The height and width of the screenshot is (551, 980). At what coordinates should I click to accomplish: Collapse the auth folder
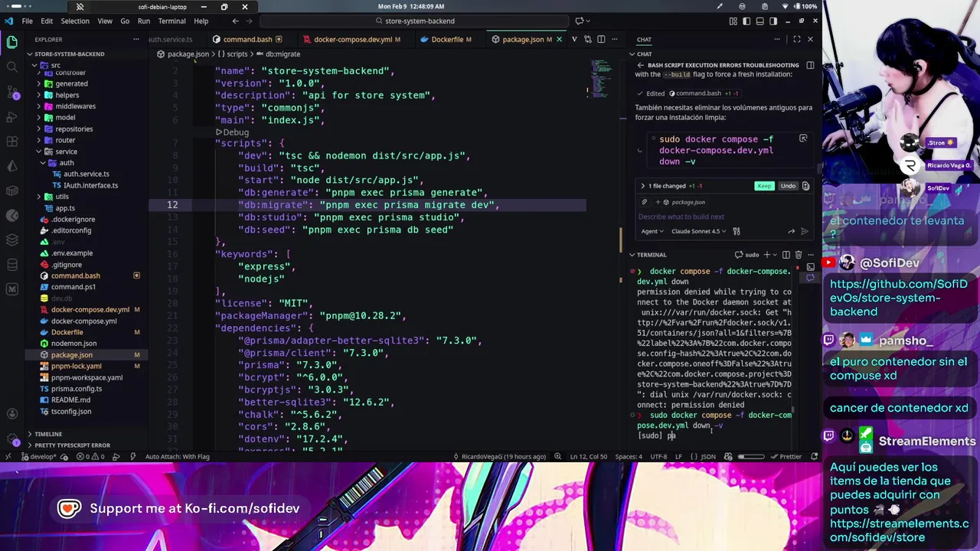click(67, 163)
